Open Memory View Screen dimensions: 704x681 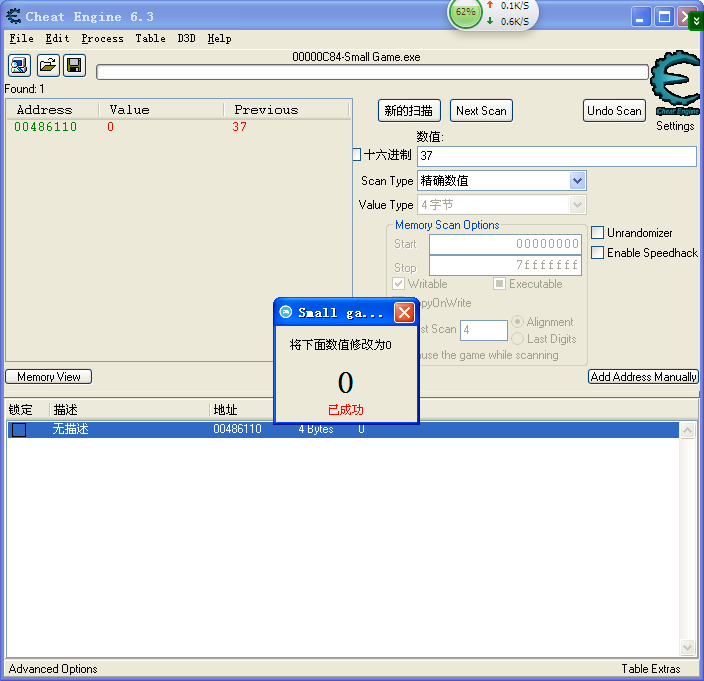(48, 377)
